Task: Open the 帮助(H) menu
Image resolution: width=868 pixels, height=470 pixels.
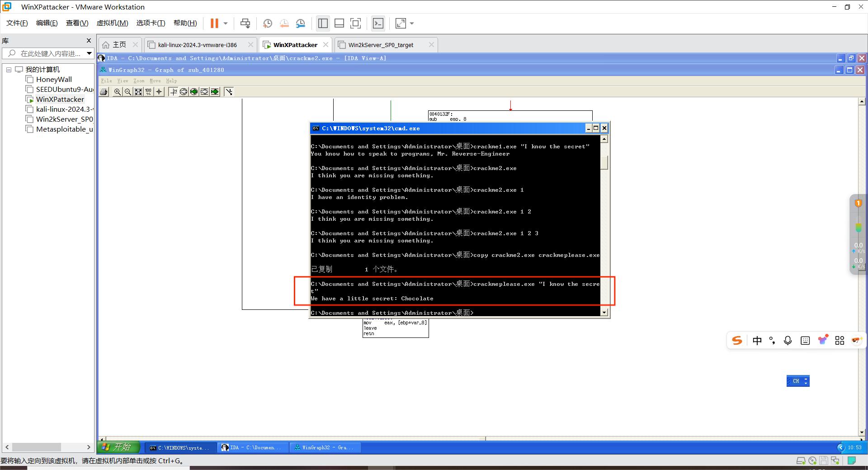Action: tap(185, 23)
